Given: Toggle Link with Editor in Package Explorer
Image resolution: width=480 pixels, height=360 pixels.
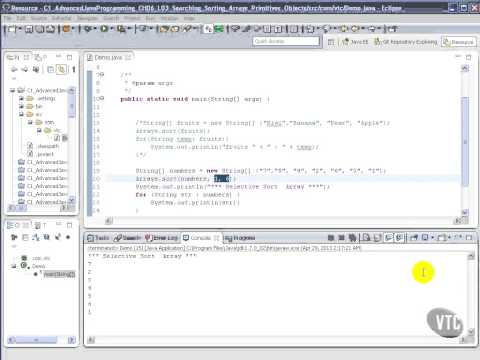Looking at the screenshot, I should point(61,69).
